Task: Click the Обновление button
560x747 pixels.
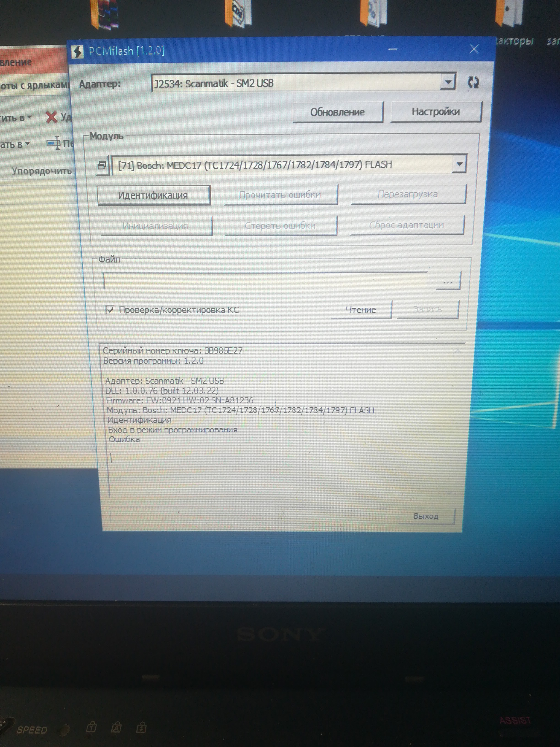Action: (x=338, y=112)
